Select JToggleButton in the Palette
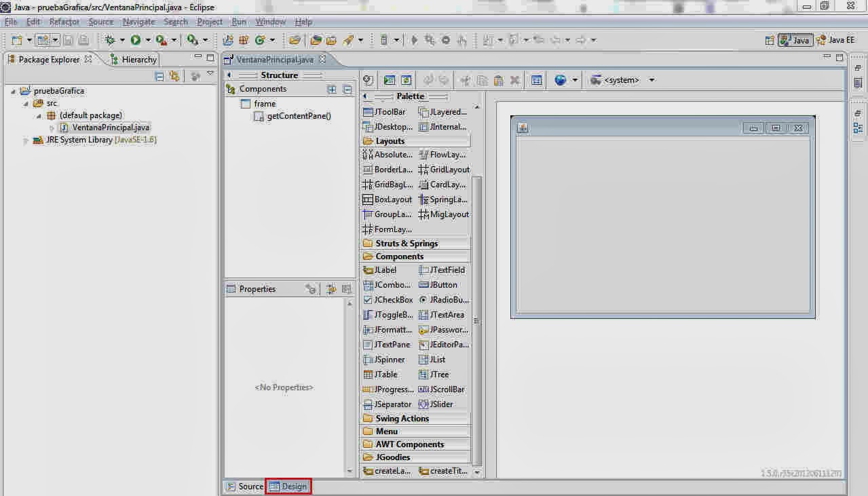Image resolution: width=868 pixels, height=496 pixels. coord(388,315)
